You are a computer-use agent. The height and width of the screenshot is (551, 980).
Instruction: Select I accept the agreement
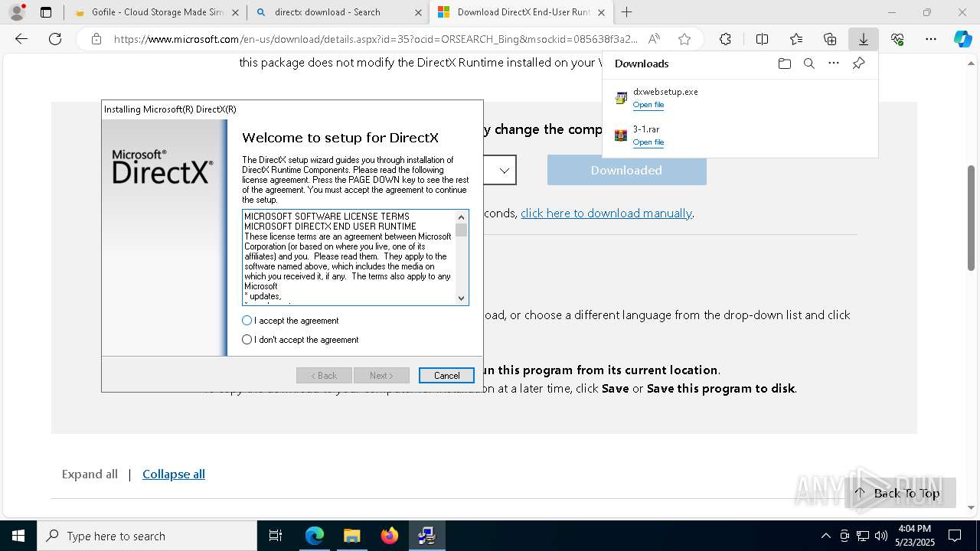tap(290, 321)
